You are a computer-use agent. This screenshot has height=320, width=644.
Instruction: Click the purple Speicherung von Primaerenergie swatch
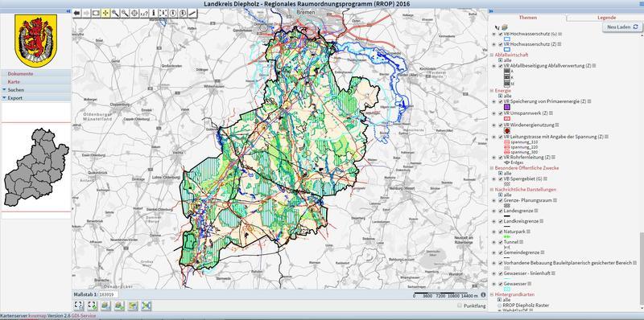[507, 107]
